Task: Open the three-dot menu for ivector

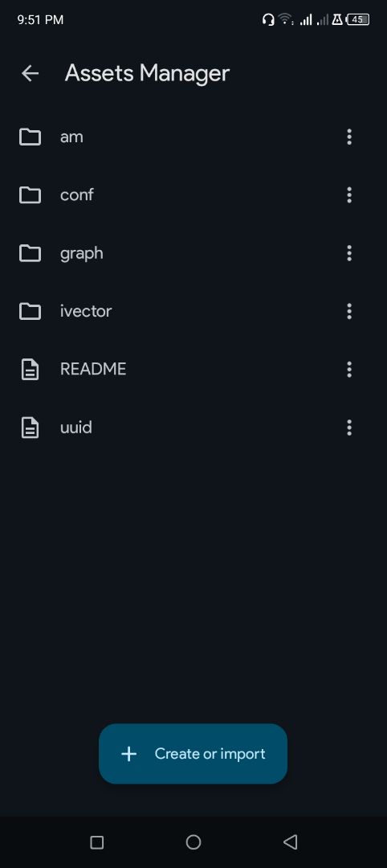Action: tap(348, 311)
